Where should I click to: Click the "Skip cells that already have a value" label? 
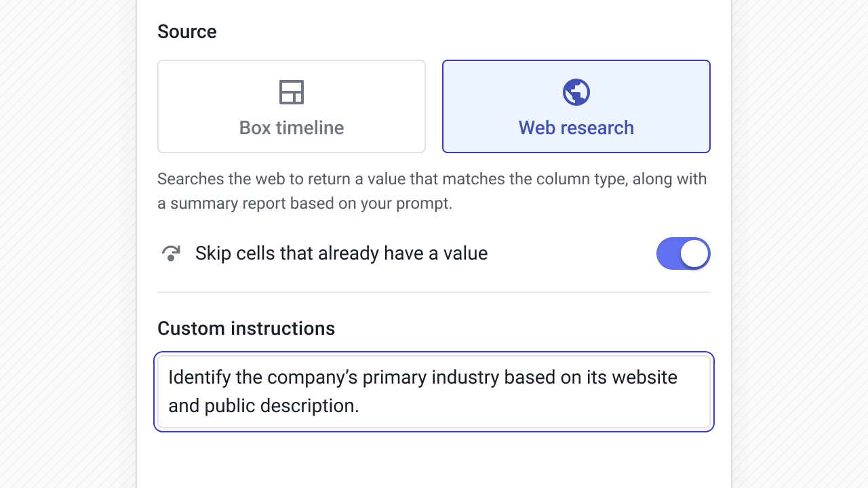[341, 253]
